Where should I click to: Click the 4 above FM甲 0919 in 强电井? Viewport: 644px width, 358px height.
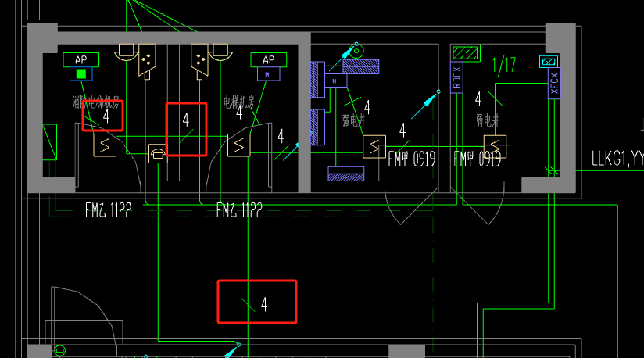(x=402, y=131)
